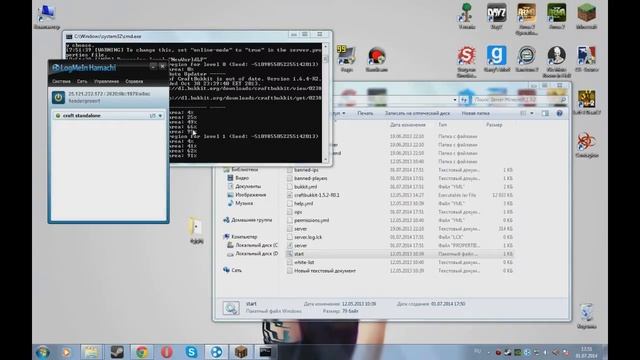Screen dimensions: 640x360
Task: Open the Recycle Bin on desktop
Action: [x=587, y=316]
